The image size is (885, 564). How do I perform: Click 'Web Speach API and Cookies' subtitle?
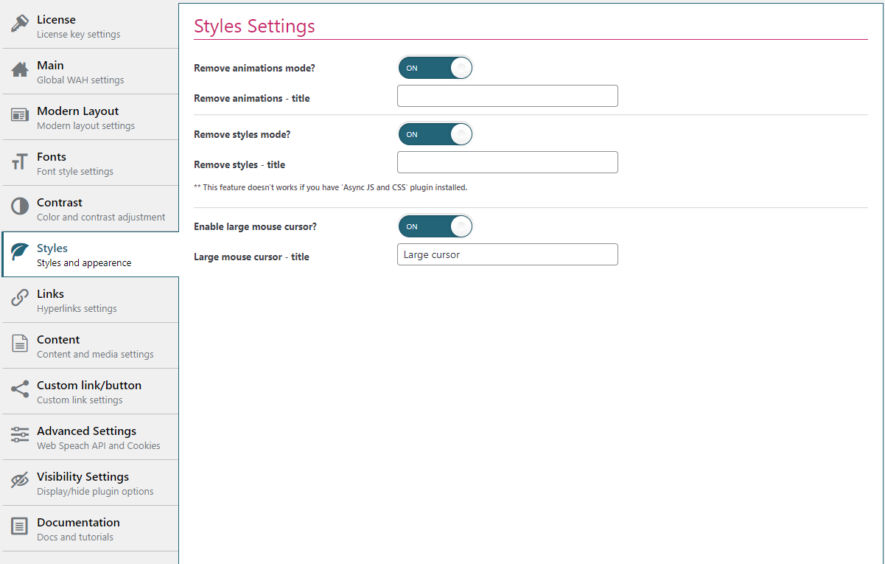[98, 446]
